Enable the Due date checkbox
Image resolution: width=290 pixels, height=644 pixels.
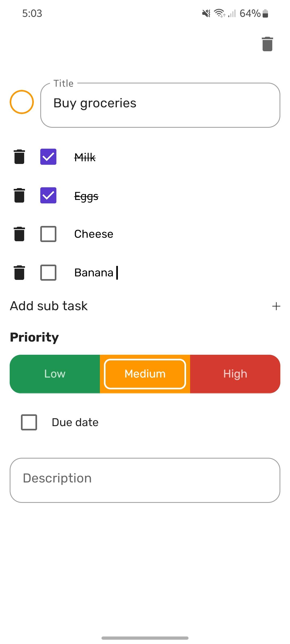tap(29, 422)
